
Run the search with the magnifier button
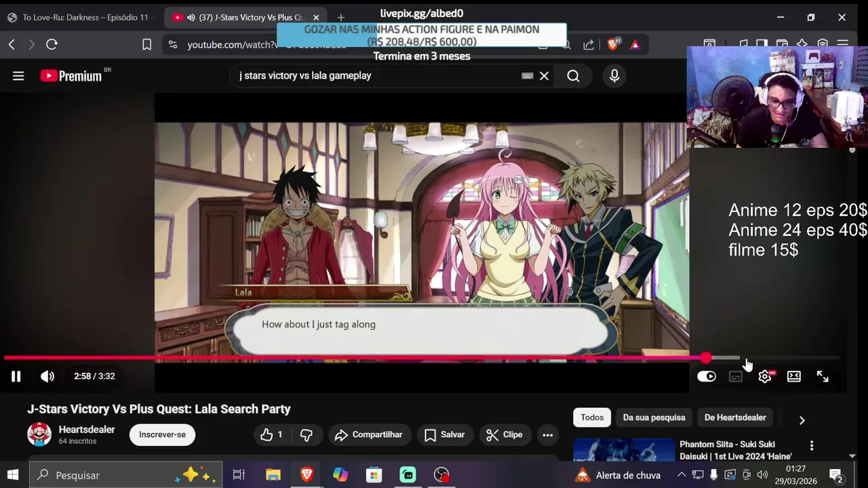(x=574, y=76)
